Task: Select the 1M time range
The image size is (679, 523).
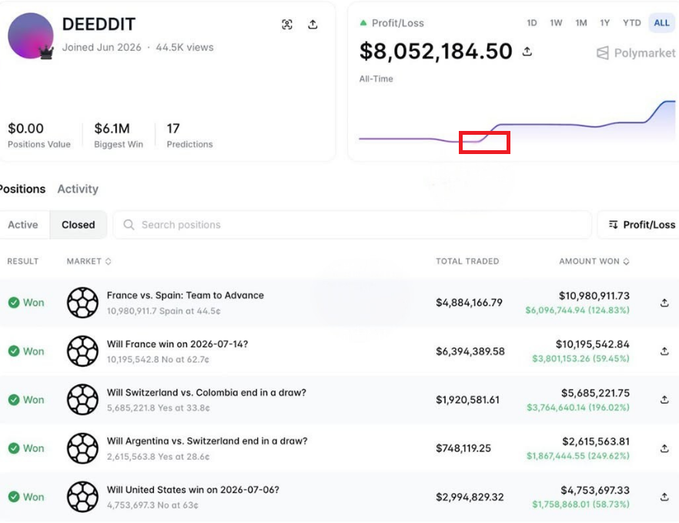Action: pyautogui.click(x=581, y=23)
